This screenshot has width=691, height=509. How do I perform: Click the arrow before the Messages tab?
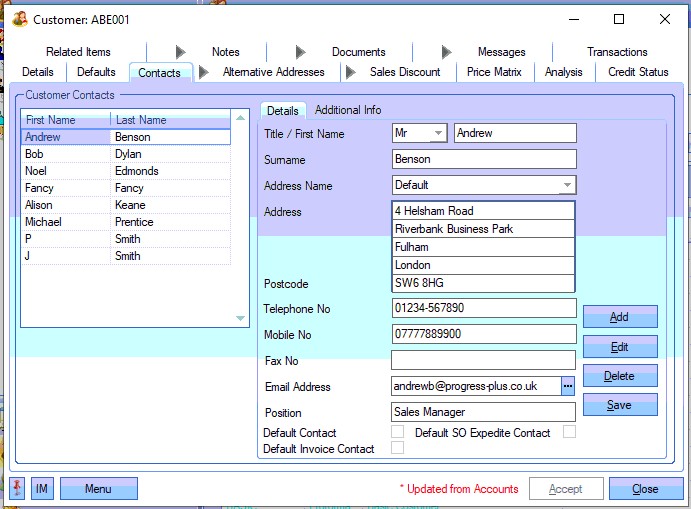(447, 52)
